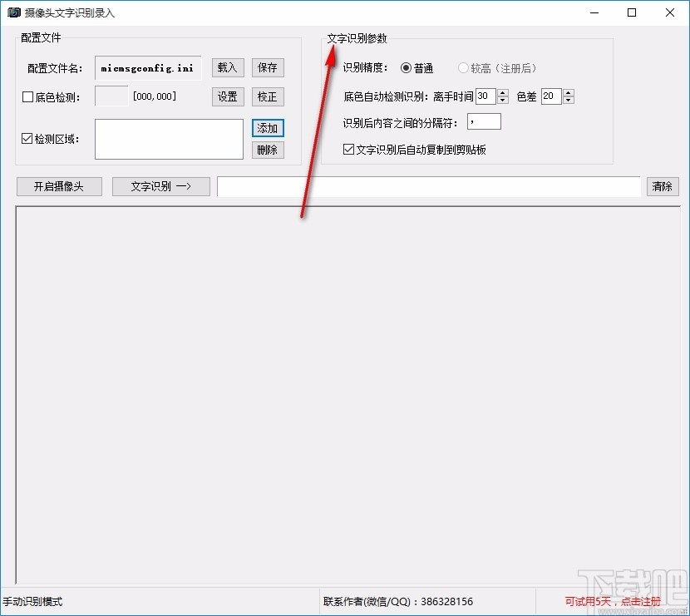Image resolution: width=690 pixels, height=616 pixels.
Task: Toggle auto-copy to clipboard after recognition
Action: point(347,149)
